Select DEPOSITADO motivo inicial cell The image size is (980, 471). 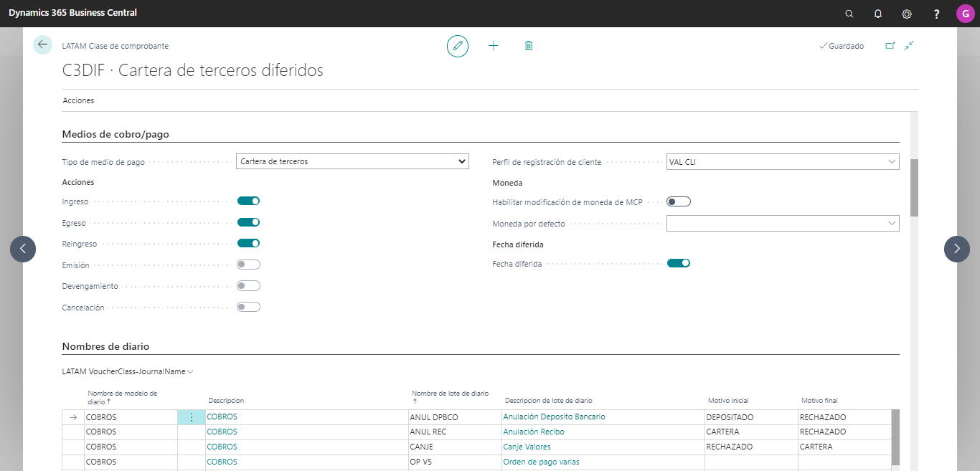click(751, 417)
